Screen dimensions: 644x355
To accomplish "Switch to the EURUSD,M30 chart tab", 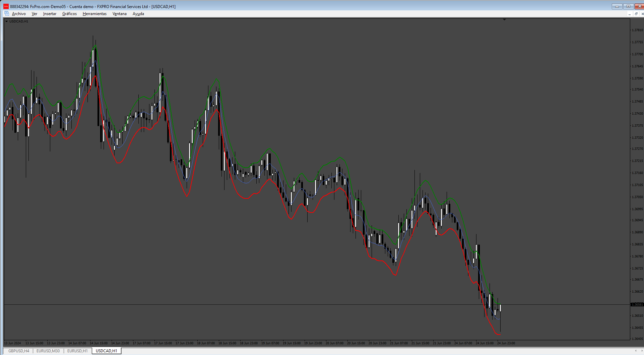I will coord(48,351).
